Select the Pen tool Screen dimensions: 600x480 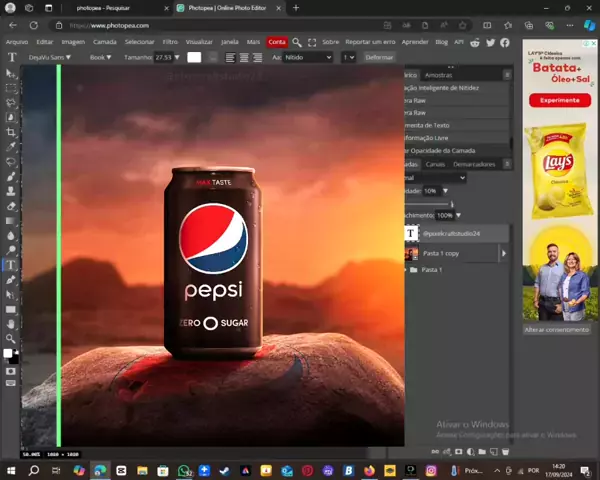tap(11, 280)
